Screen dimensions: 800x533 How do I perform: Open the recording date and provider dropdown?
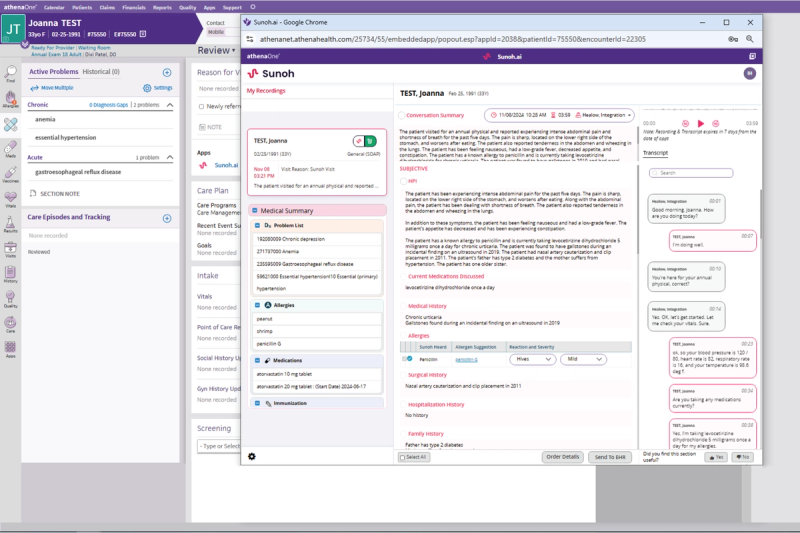tap(559, 115)
